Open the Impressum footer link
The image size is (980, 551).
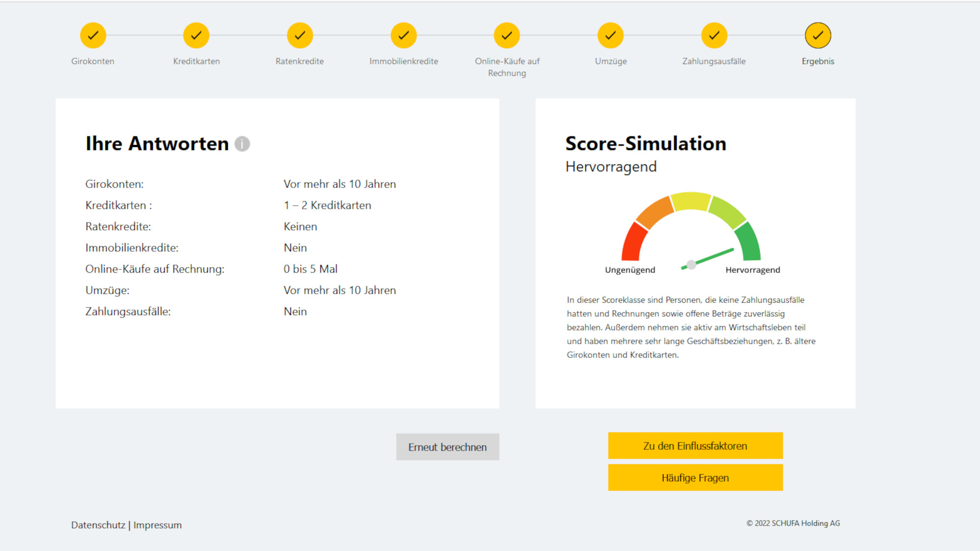(157, 525)
